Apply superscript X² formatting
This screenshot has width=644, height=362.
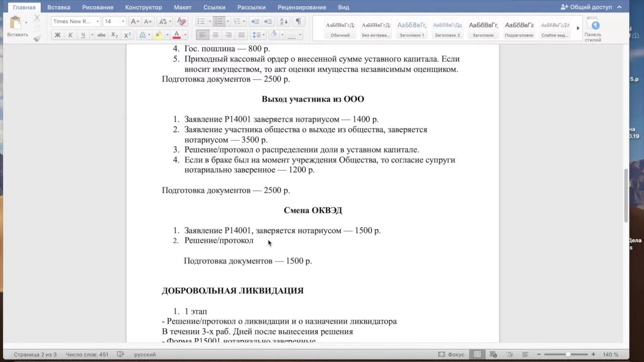pos(127,35)
